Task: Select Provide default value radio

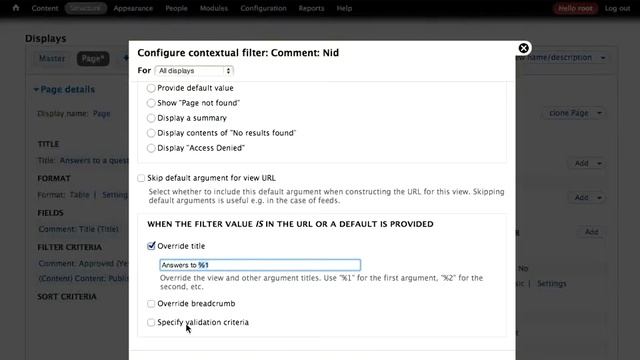Action: pyautogui.click(x=151, y=88)
